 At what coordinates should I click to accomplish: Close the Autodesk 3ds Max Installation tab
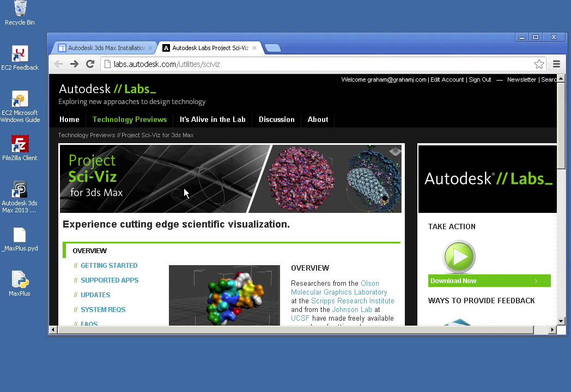coord(150,48)
